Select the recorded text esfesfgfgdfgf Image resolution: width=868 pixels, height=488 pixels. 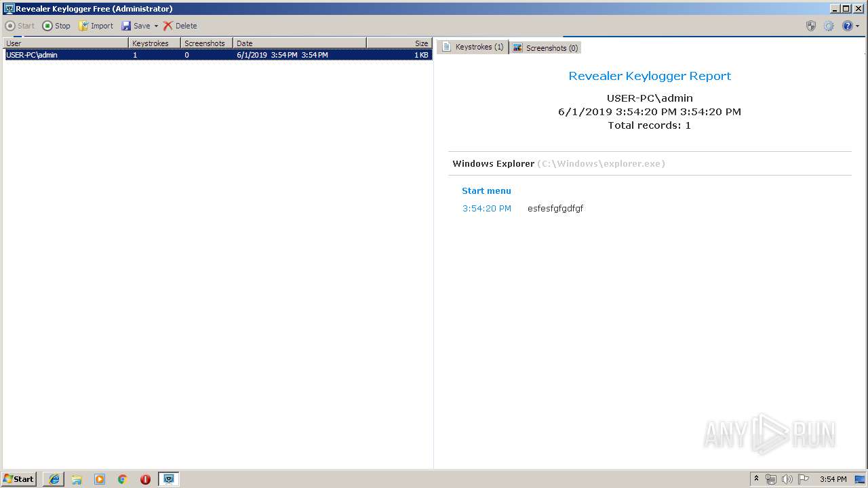click(x=555, y=208)
